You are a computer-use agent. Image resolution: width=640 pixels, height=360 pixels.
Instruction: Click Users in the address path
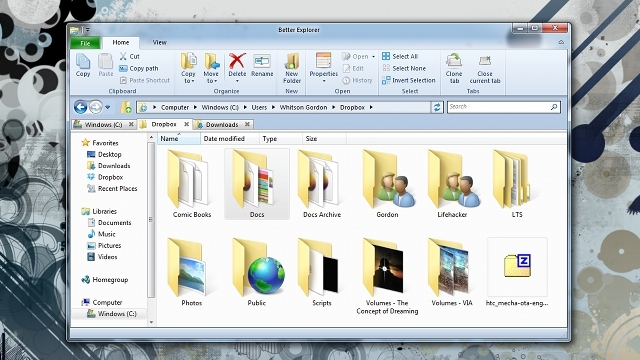pos(259,107)
